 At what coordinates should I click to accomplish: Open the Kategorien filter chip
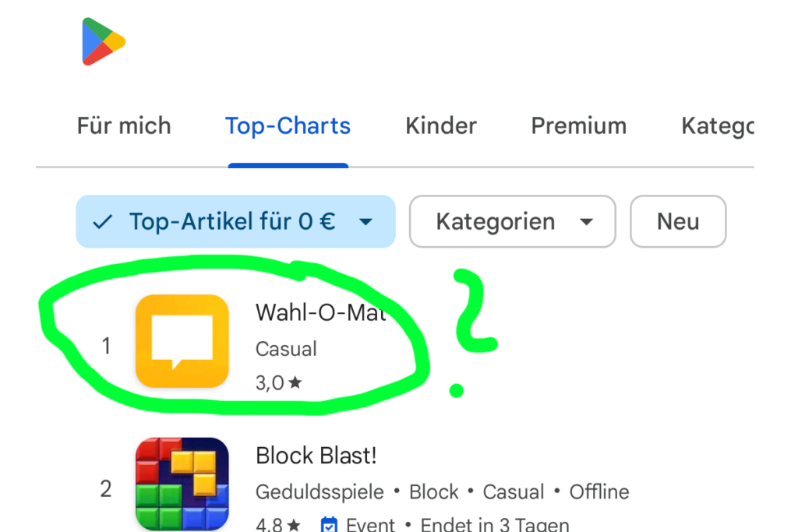point(513,221)
